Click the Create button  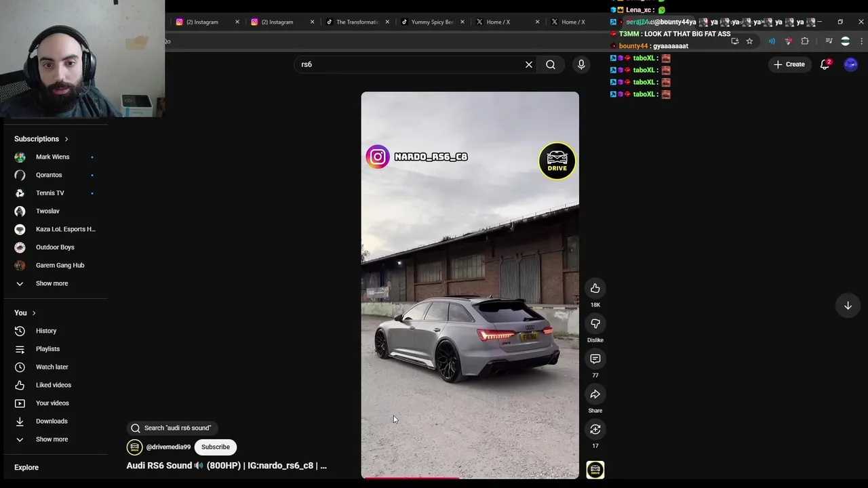pyautogui.click(x=789, y=64)
